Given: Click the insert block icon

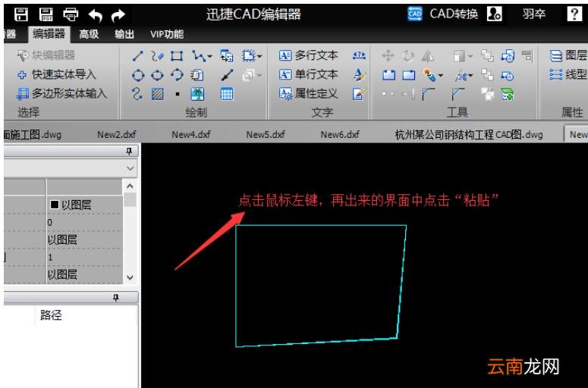Looking at the screenshot, I should 227,56.
